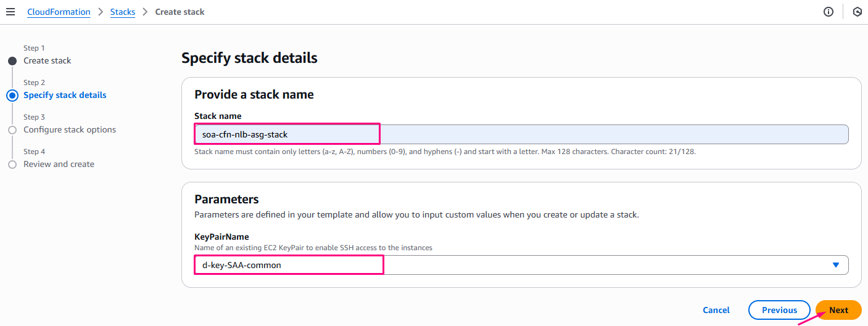Select Configure stack options step label
The height and width of the screenshot is (326, 868).
(x=70, y=129)
